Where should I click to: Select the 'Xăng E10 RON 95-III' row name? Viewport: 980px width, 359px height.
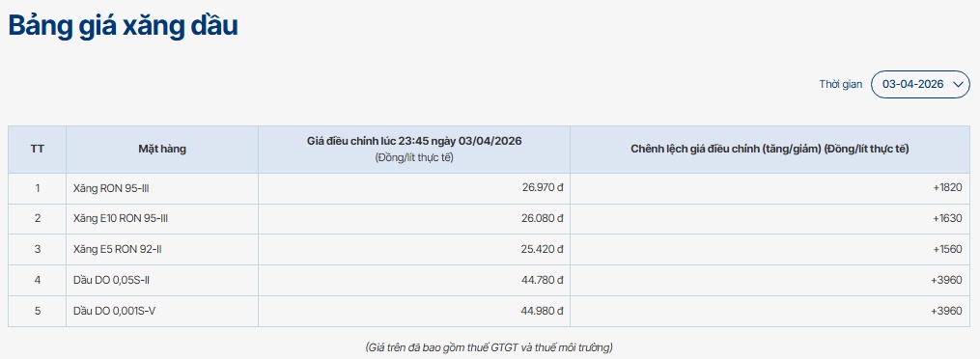120,218
